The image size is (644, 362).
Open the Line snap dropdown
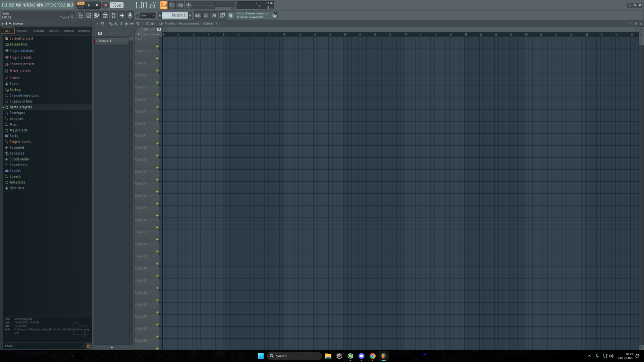[x=147, y=15]
